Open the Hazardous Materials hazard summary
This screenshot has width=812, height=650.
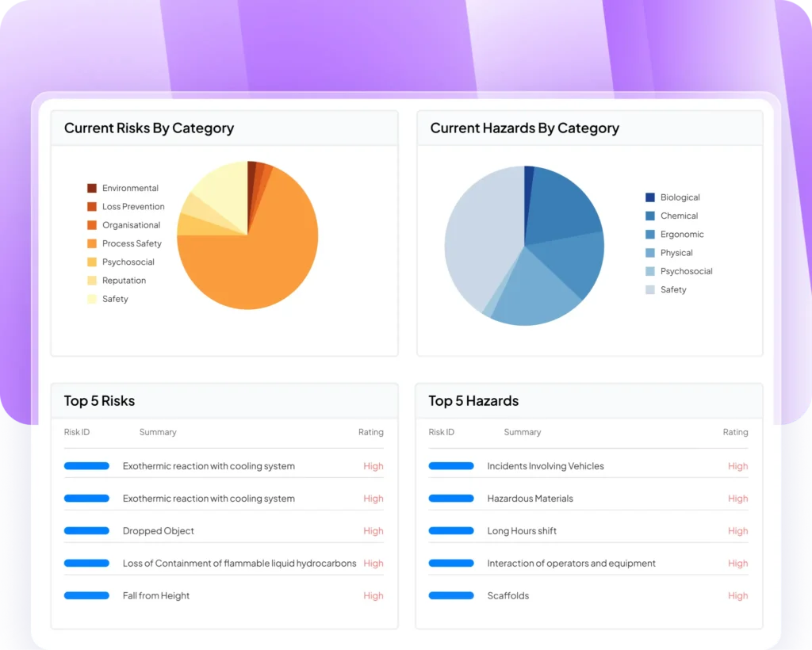(530, 499)
